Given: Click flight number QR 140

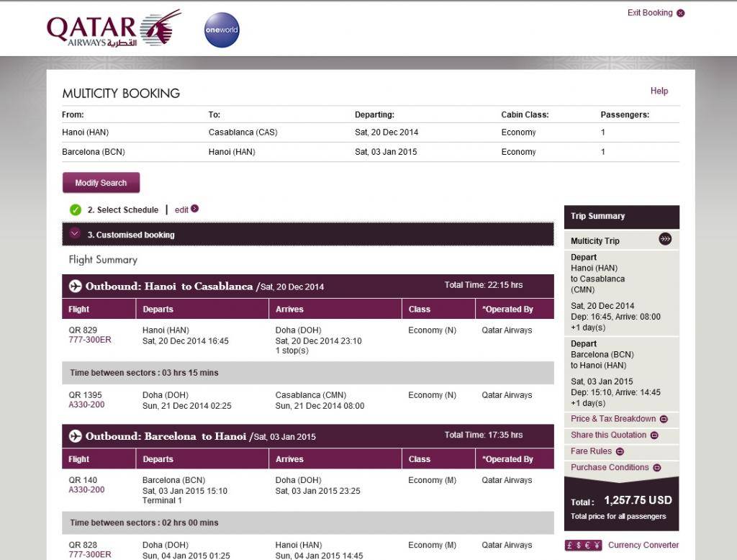Looking at the screenshot, I should [83, 480].
